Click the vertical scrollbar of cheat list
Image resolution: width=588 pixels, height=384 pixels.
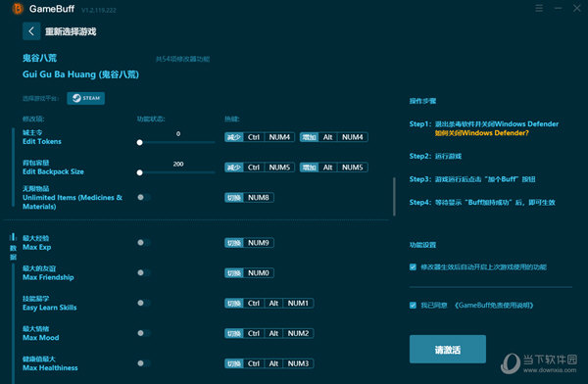coord(394,197)
